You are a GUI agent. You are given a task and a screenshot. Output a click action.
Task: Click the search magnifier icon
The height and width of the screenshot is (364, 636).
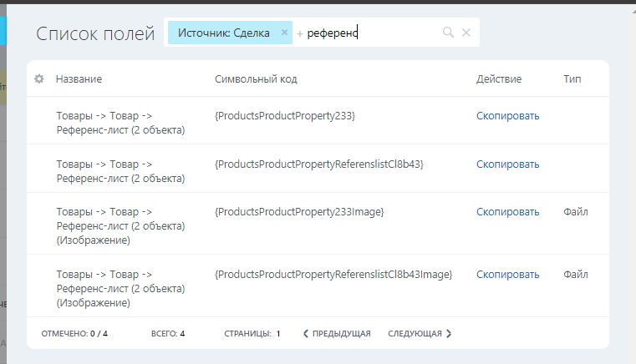click(x=448, y=33)
